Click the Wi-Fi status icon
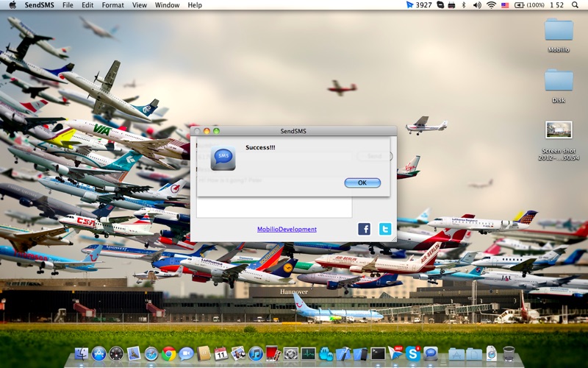The image size is (588, 368). [x=490, y=5]
